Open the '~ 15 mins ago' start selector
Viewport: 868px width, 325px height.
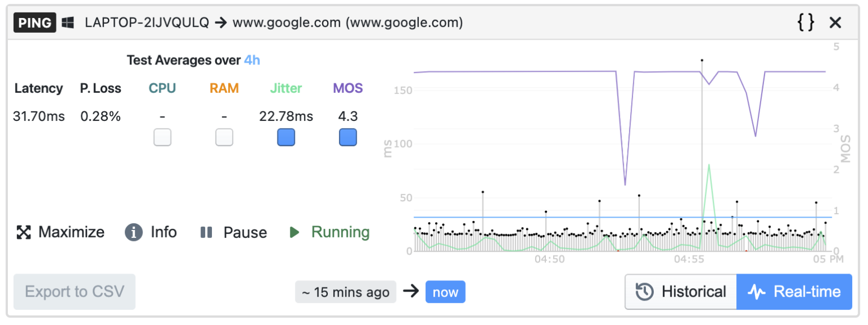pos(345,292)
